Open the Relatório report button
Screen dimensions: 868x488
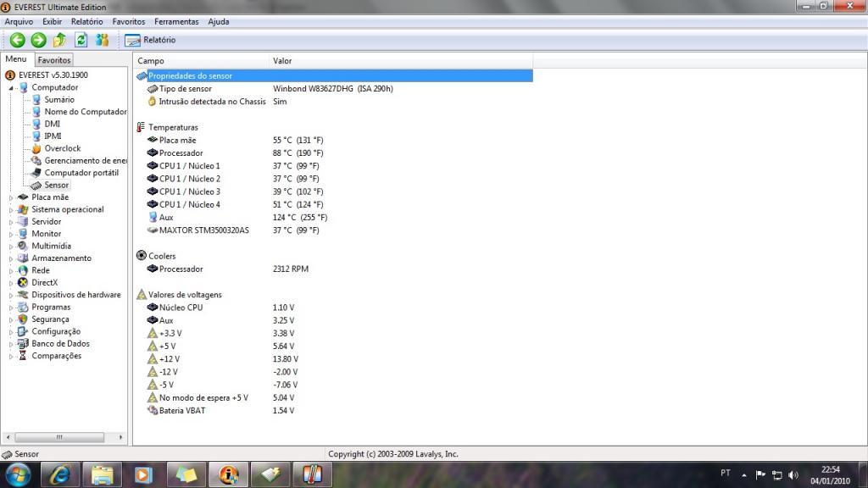[150, 40]
